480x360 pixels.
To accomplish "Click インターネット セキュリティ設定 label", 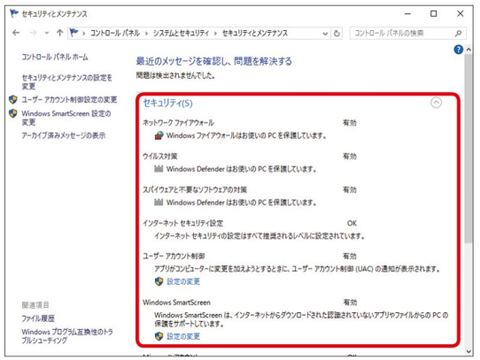I will (x=183, y=223).
